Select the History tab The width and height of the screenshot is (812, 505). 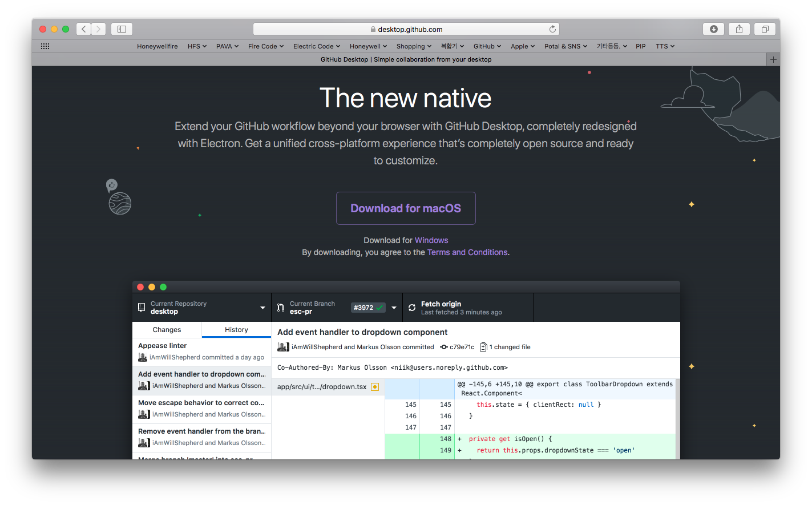[x=236, y=330]
